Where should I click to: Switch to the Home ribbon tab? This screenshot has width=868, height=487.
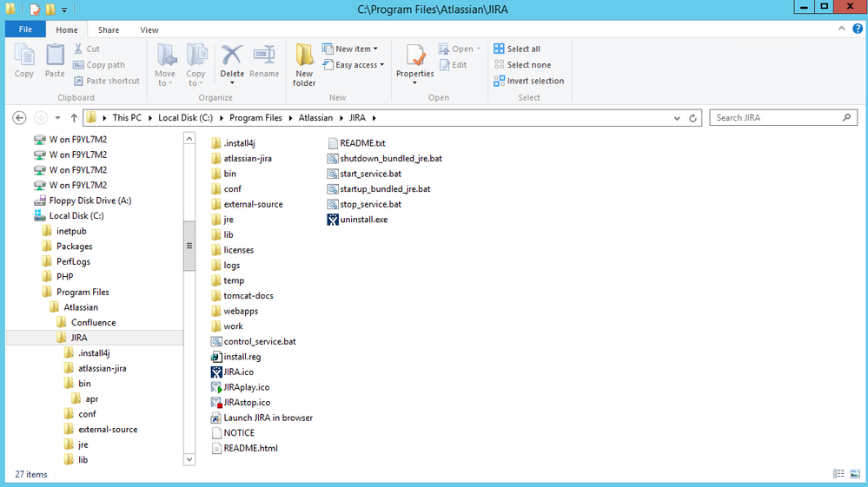tap(66, 30)
